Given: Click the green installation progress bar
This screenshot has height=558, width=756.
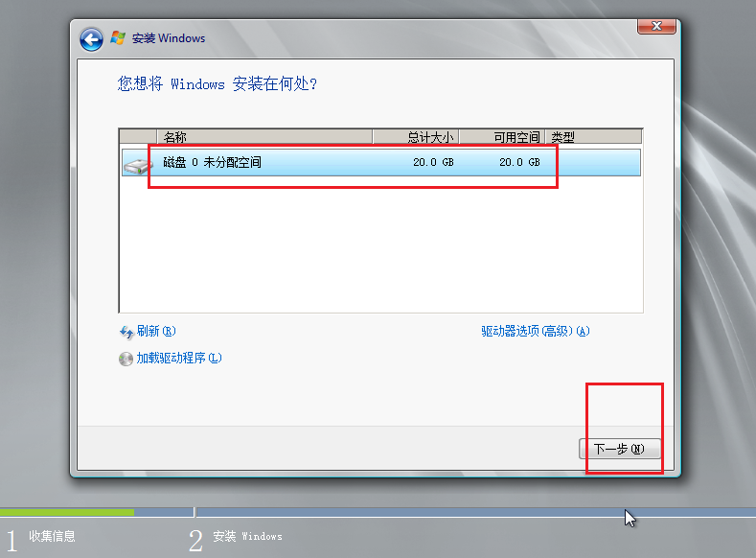Looking at the screenshot, I should [x=67, y=512].
